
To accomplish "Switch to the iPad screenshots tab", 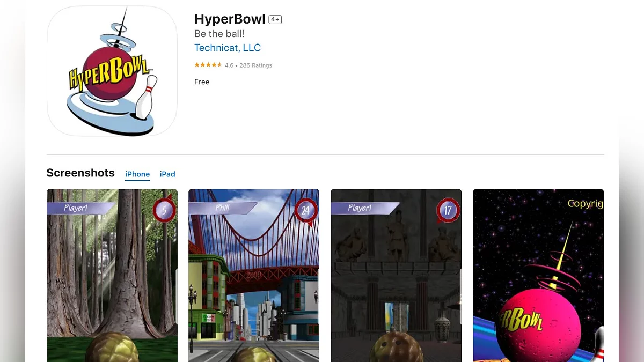I will (167, 174).
